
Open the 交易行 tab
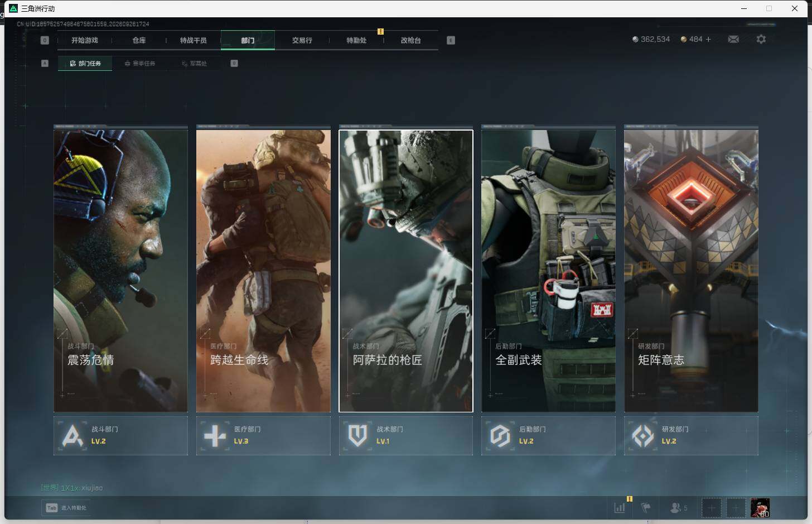pos(302,40)
